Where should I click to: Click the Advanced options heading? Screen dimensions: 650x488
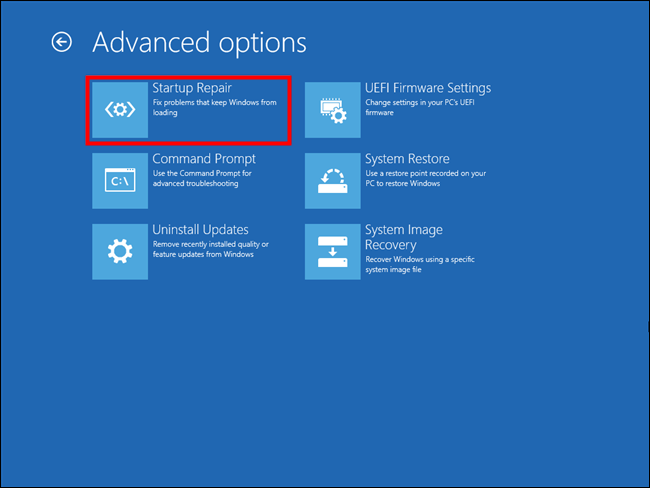click(x=199, y=43)
